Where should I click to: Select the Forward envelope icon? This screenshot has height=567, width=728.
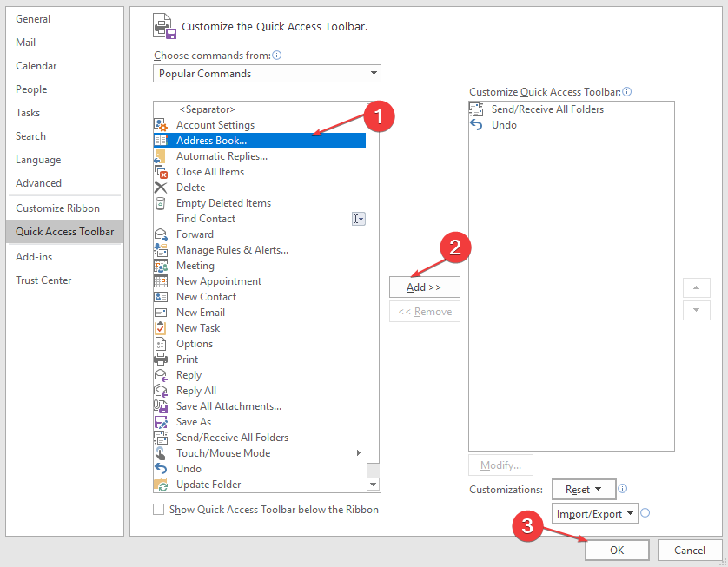(161, 234)
